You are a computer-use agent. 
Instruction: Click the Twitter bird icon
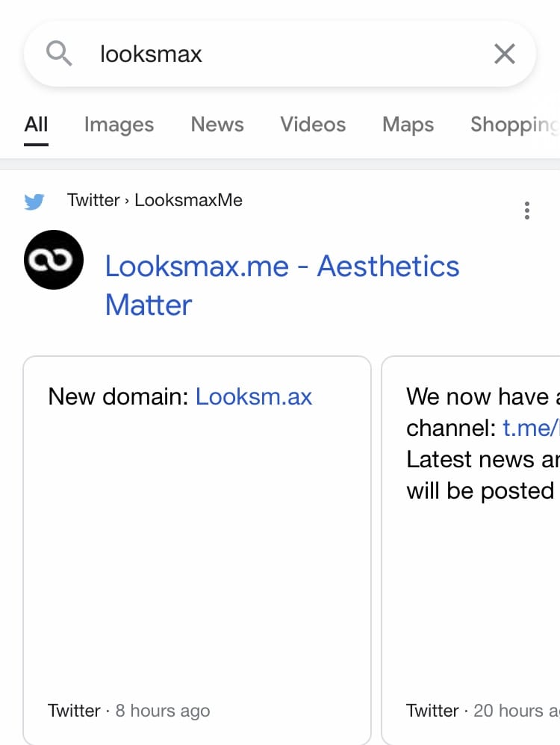pyautogui.click(x=34, y=202)
